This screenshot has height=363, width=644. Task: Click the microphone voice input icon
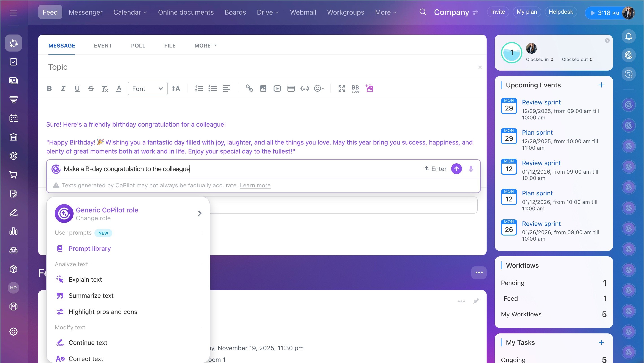click(x=471, y=169)
